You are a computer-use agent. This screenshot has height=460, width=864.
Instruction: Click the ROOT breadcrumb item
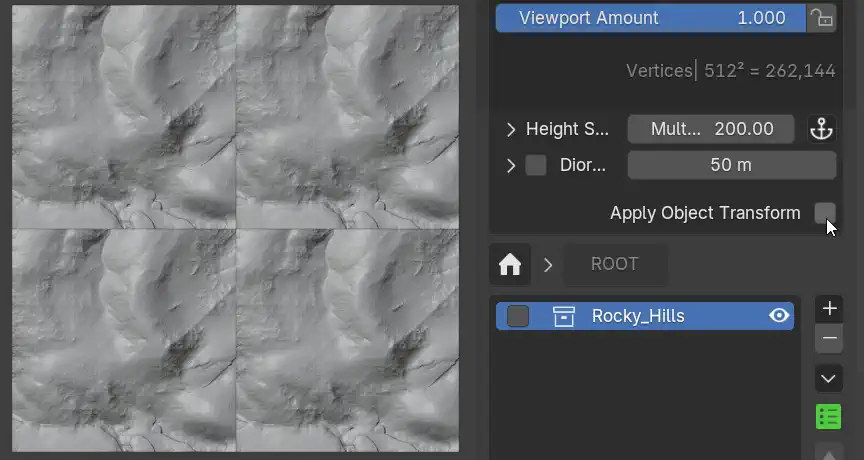coord(614,264)
